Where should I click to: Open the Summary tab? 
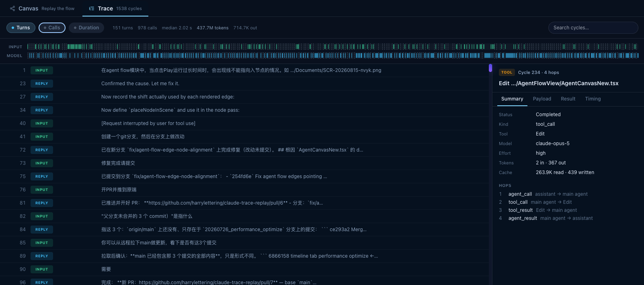click(x=512, y=99)
